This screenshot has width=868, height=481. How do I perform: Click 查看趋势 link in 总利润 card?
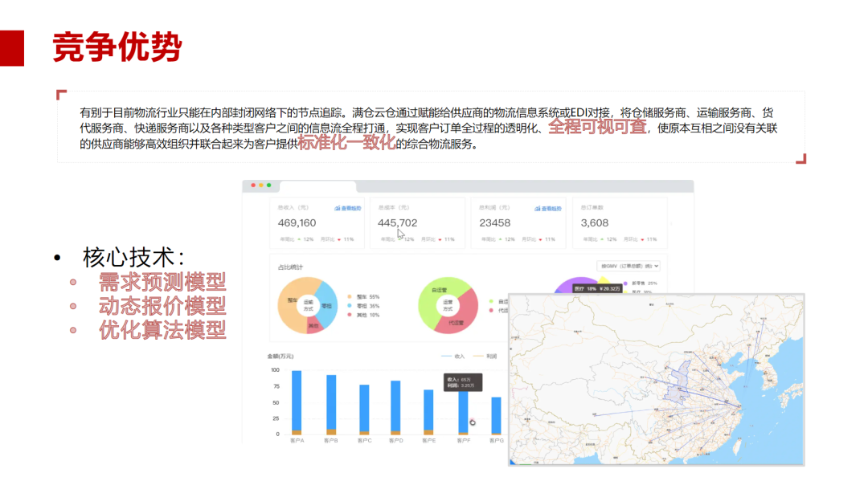[548, 209]
